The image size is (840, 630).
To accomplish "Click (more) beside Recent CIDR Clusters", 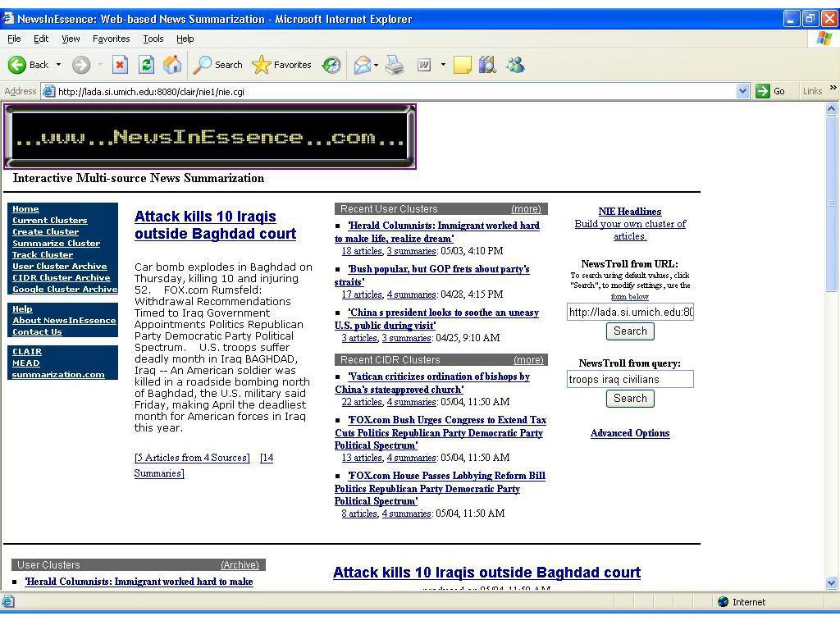I will click(528, 360).
